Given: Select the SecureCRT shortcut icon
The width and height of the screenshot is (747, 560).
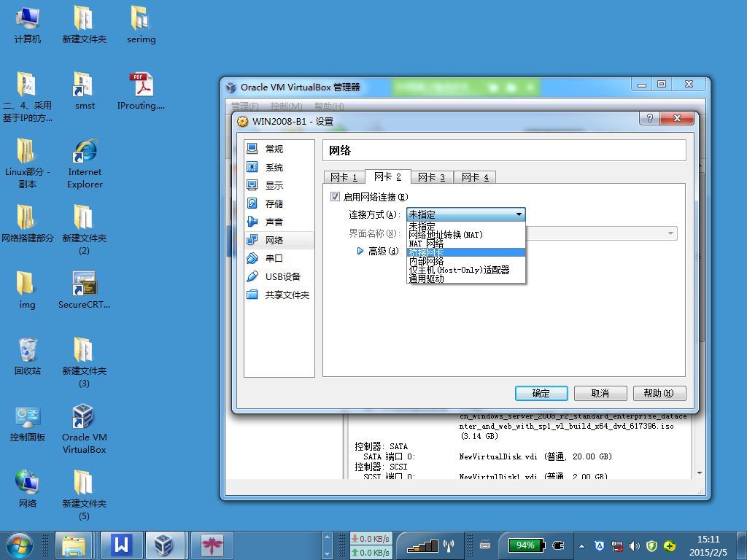Looking at the screenshot, I should [85, 290].
